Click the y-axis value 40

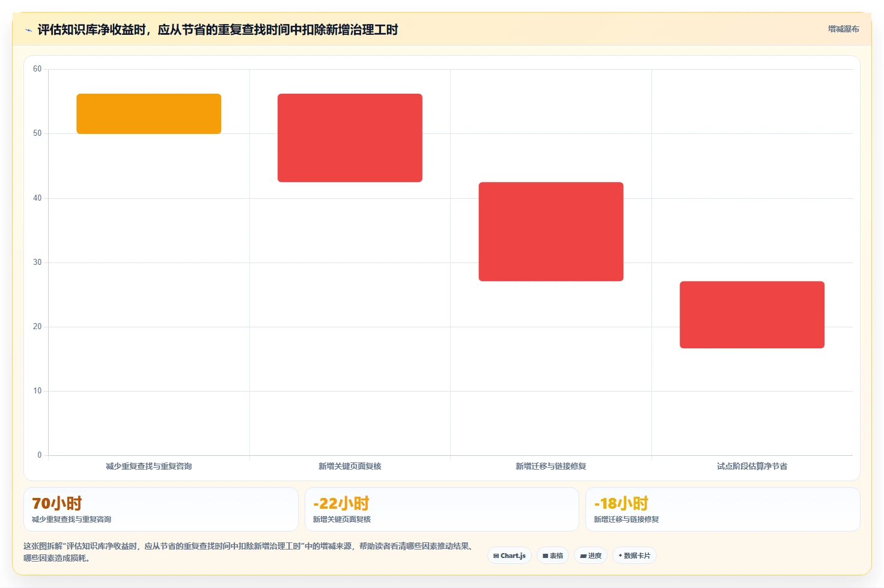(37, 198)
